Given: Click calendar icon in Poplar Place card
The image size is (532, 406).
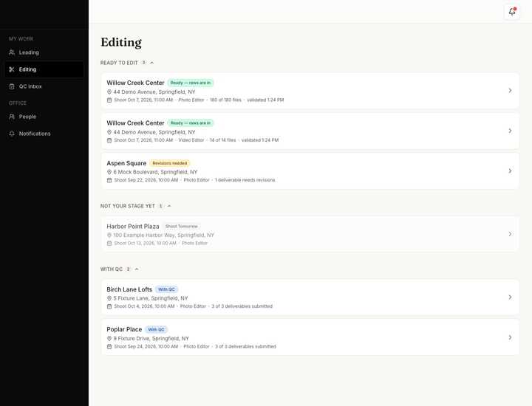Looking at the screenshot, I should click(x=109, y=347).
